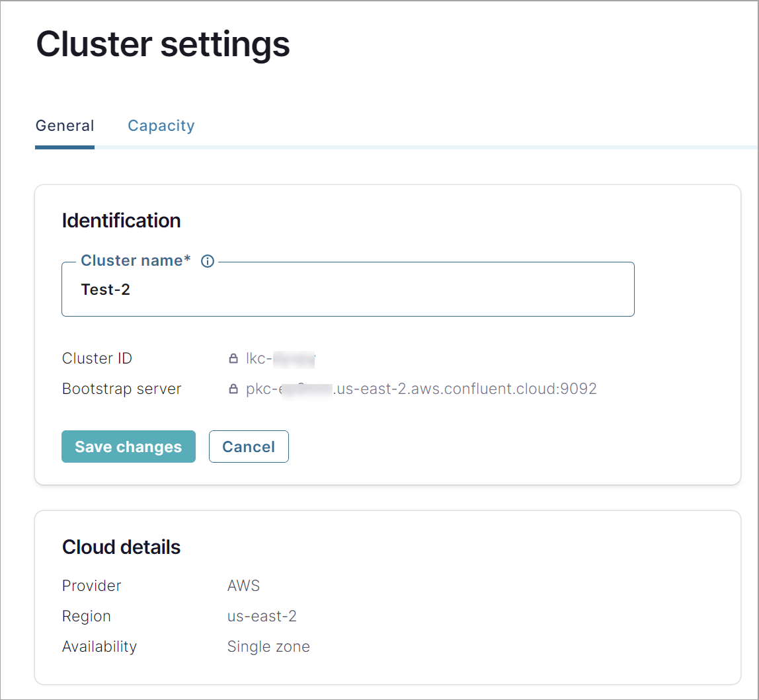Select the Test-2 cluster name text

coord(106,289)
